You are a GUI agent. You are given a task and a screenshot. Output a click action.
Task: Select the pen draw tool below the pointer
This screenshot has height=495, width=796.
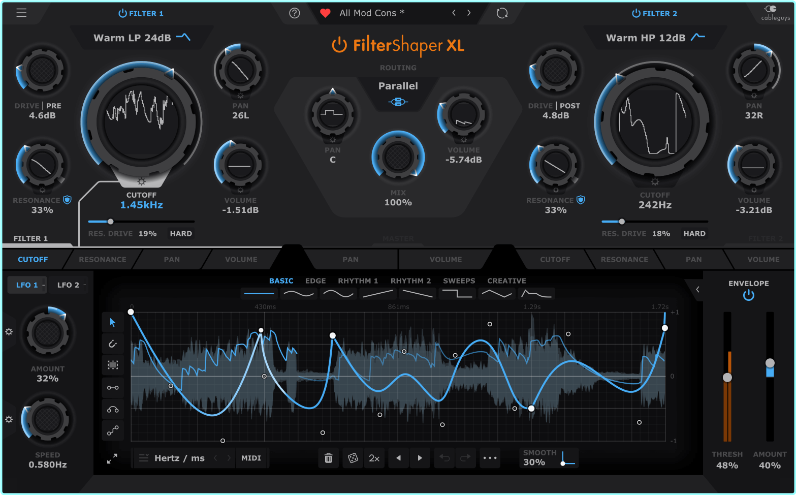[113, 344]
